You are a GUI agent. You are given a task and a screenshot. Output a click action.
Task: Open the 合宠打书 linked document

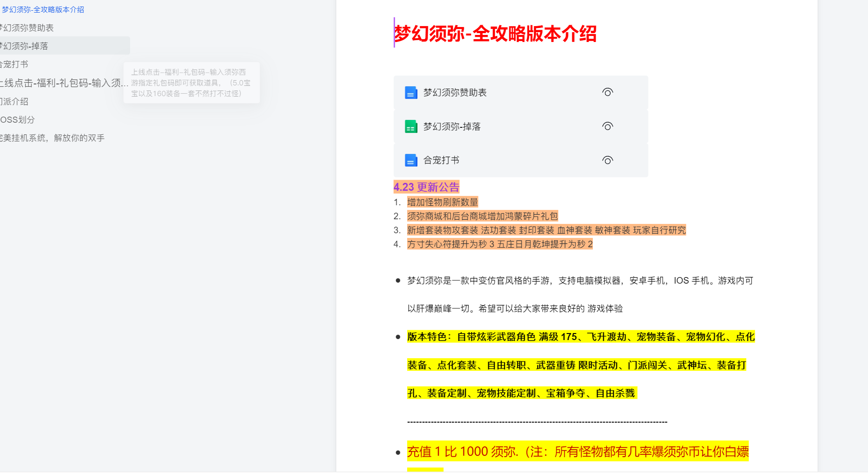point(441,160)
